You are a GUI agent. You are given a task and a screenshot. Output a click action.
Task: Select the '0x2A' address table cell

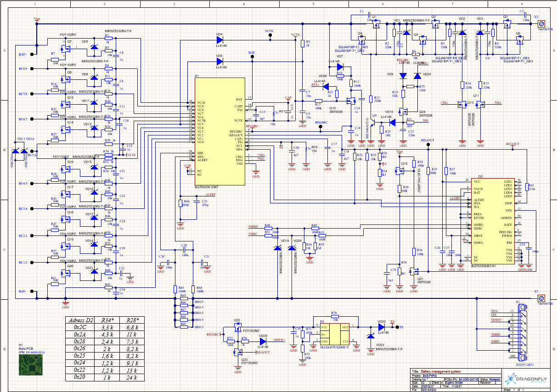click(x=80, y=335)
